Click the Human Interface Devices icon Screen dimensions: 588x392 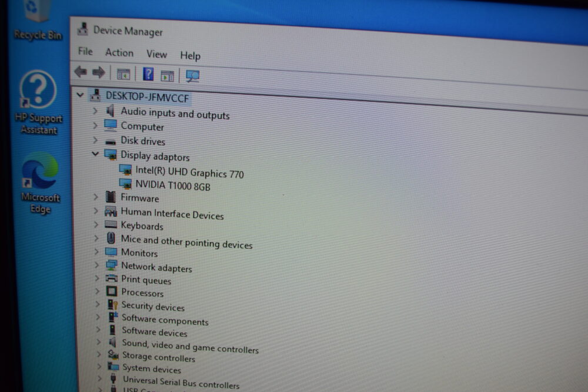click(x=111, y=211)
